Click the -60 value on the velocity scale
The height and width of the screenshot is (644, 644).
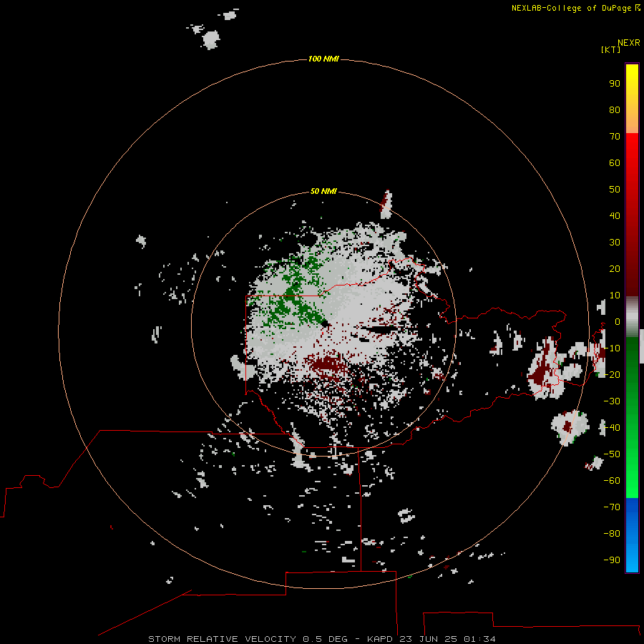coord(612,481)
